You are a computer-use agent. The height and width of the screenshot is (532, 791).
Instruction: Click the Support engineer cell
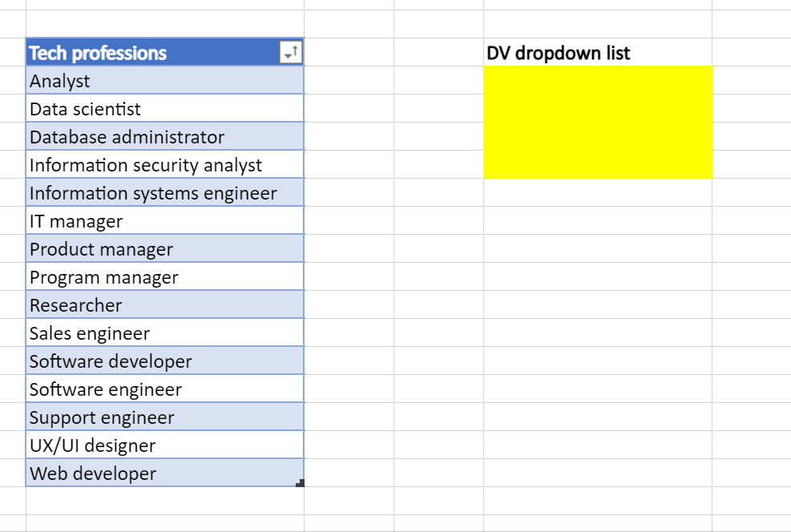click(164, 417)
